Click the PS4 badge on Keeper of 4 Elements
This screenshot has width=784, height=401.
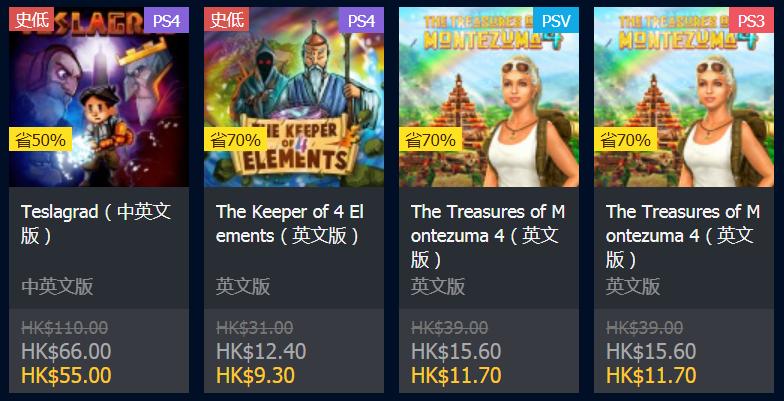pos(361,20)
